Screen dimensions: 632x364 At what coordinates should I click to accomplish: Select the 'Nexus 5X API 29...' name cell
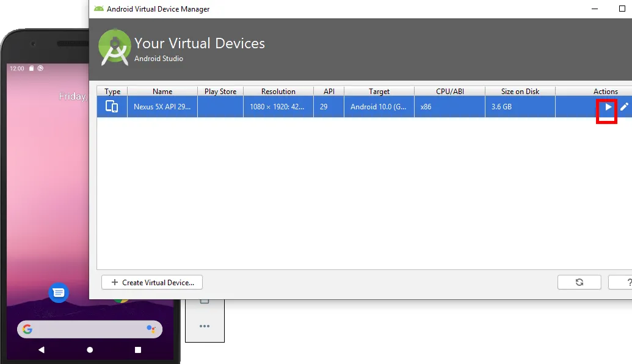point(162,107)
